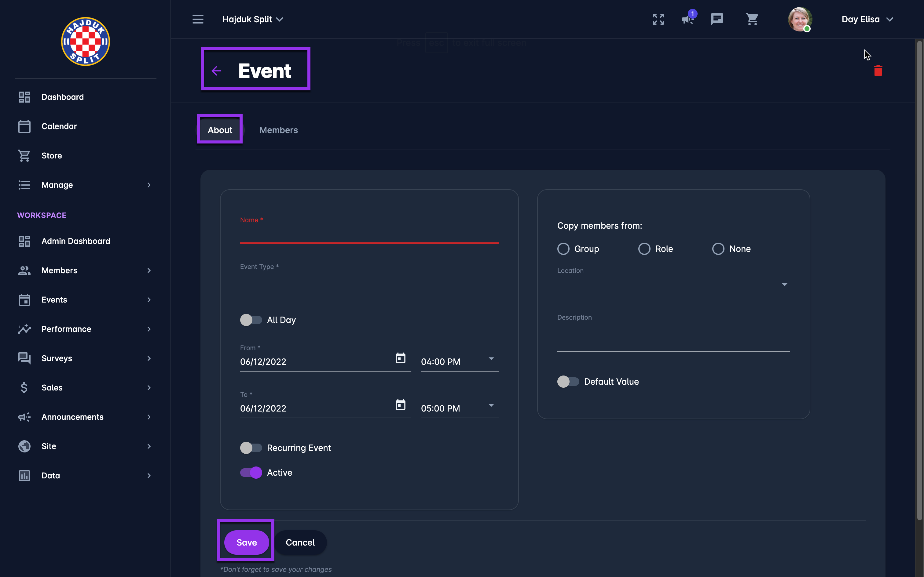The width and height of the screenshot is (924, 577).
Task: Turn off the Active toggle
Action: click(251, 473)
